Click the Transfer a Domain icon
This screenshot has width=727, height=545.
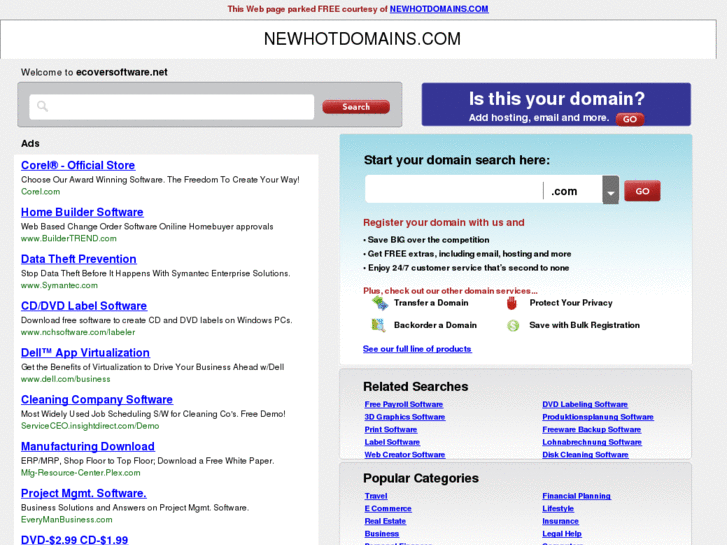click(x=380, y=303)
